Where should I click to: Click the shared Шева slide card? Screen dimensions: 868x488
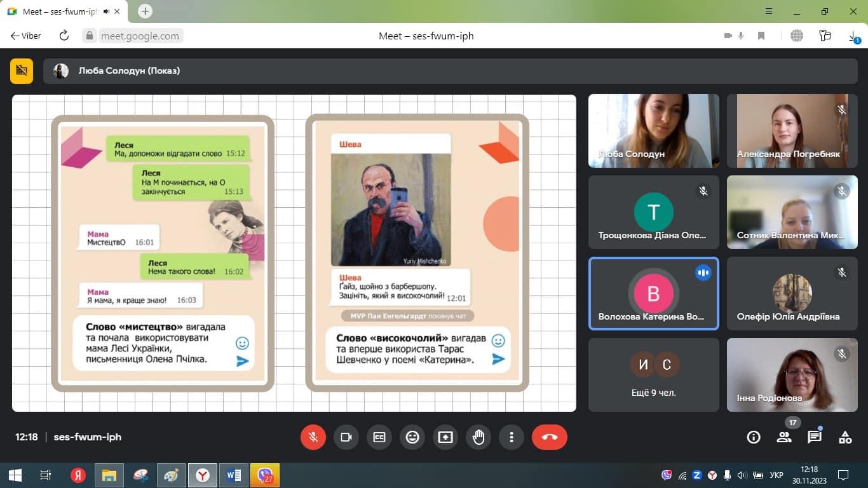pos(417,253)
